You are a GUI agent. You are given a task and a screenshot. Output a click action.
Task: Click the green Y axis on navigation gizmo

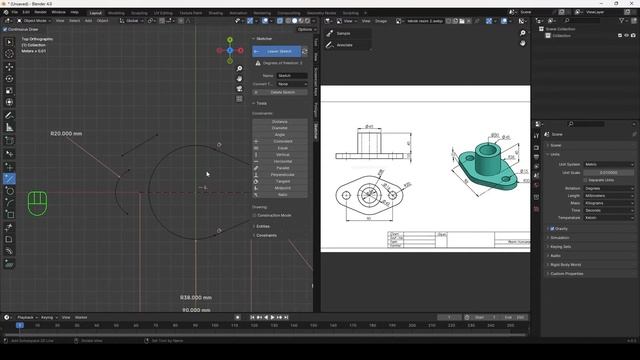coord(230,40)
